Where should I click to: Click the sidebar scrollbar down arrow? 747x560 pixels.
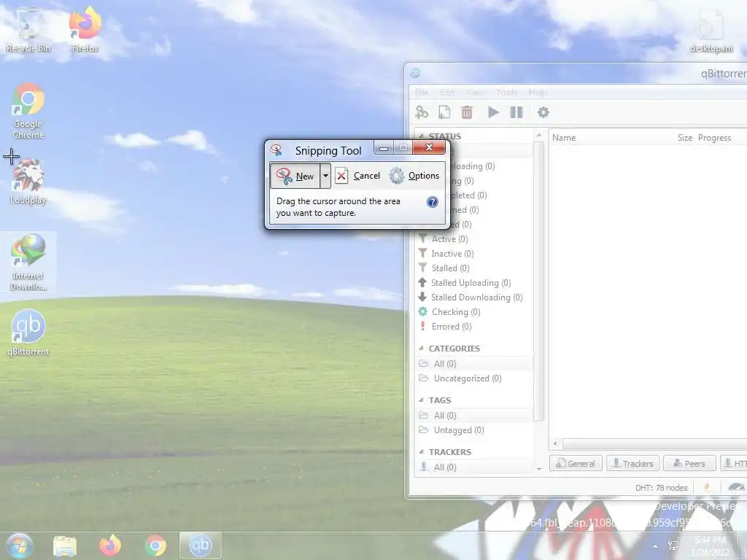539,469
